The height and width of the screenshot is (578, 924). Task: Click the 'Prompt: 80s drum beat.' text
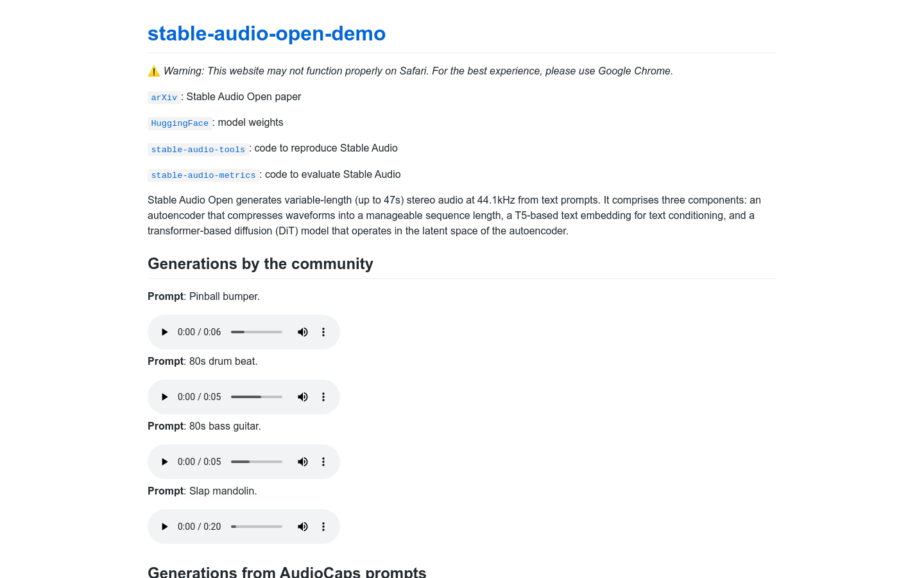click(202, 362)
